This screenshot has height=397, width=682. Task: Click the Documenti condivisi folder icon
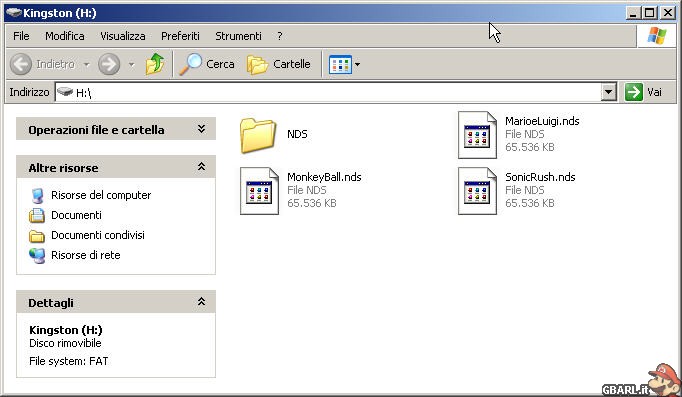37,236
